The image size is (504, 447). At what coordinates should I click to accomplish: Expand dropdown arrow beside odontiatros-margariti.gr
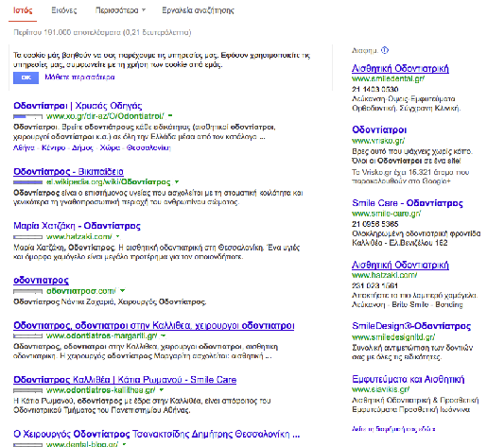(164, 335)
